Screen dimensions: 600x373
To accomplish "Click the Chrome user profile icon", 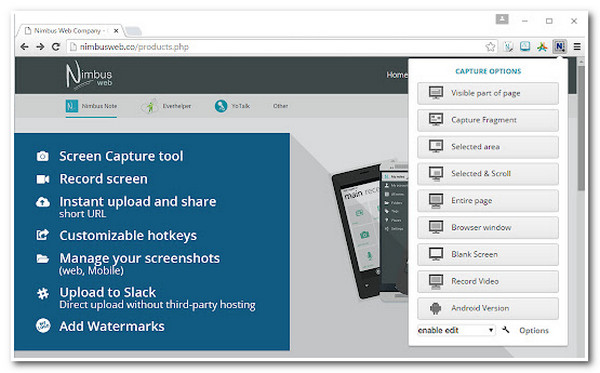I will (502, 19).
